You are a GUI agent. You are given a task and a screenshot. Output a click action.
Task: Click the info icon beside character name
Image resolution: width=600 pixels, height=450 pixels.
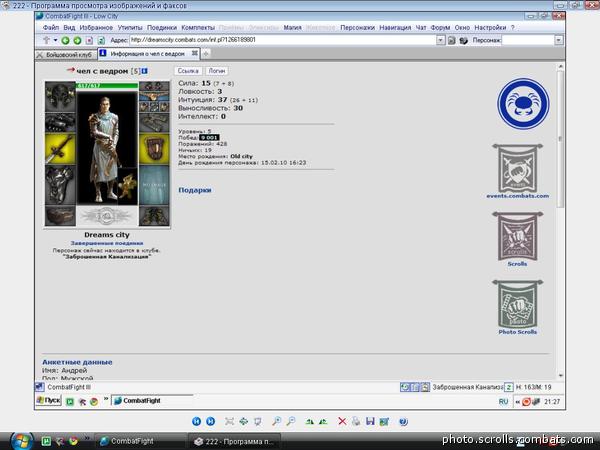tap(145, 71)
